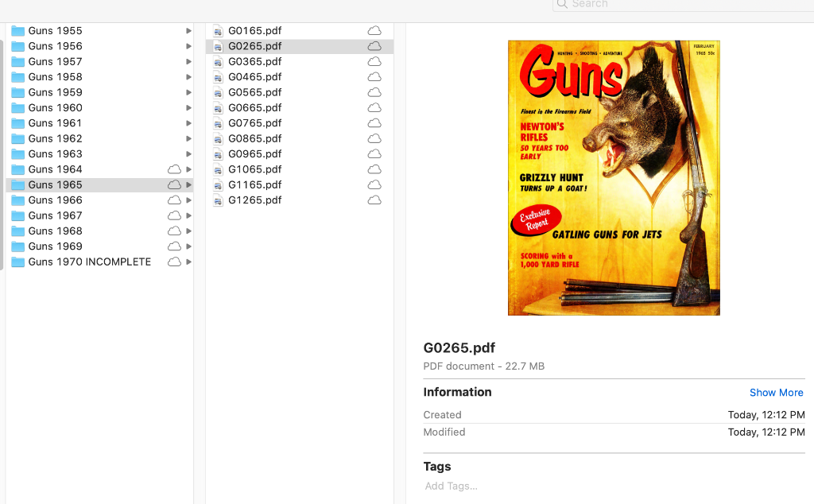
Task: Expand the Guns 1963 folder arrow
Action: pos(189,154)
